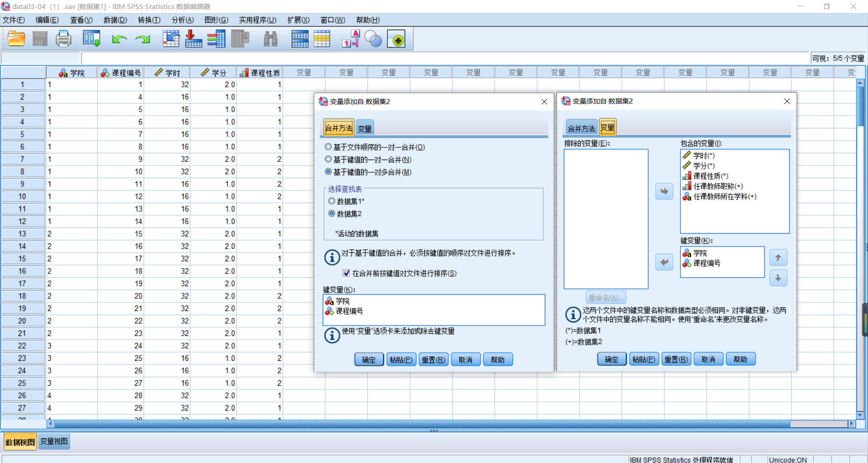
Task: Select 课程性质(*) in included variables list
Action: click(x=706, y=176)
